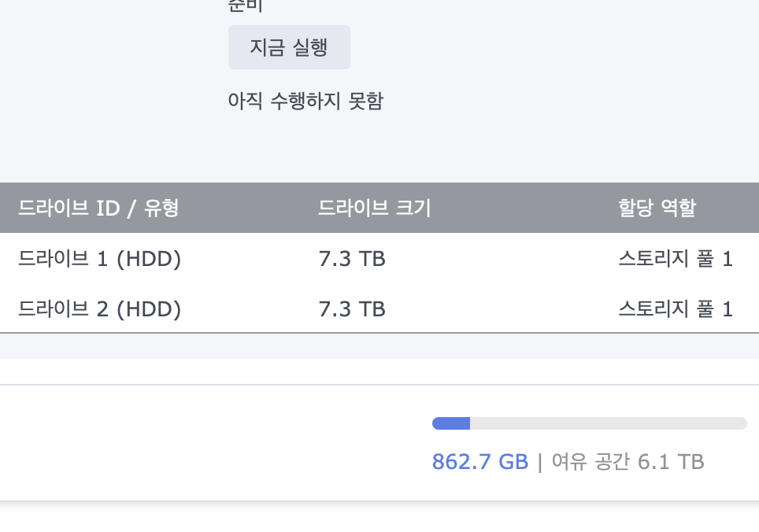Sort by 할당 역할 column header

(x=657, y=208)
